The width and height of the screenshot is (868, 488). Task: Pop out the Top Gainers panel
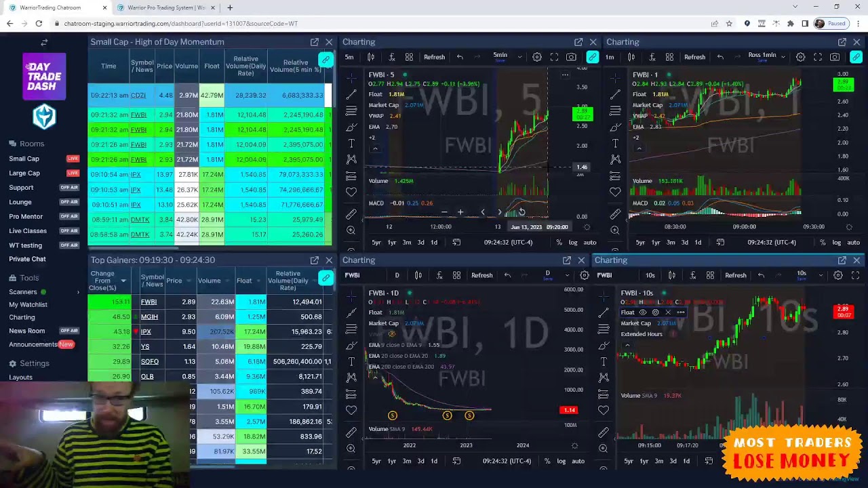[315, 260]
